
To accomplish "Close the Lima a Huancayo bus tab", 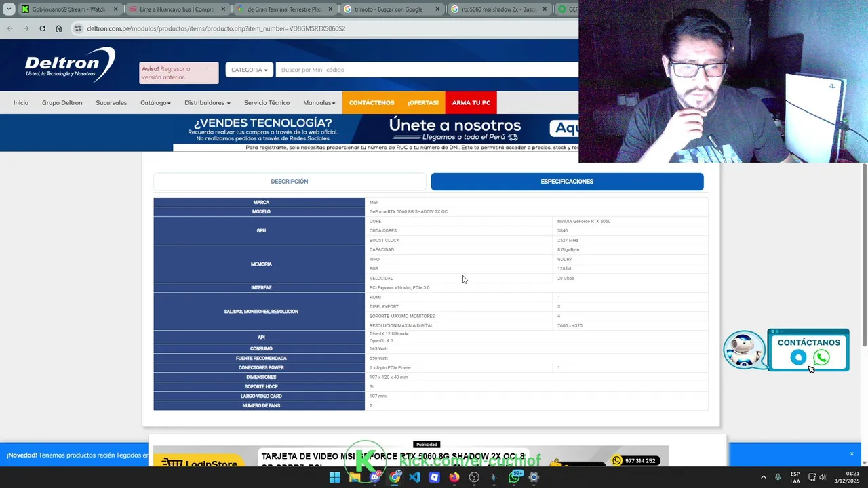I will 223,9.
